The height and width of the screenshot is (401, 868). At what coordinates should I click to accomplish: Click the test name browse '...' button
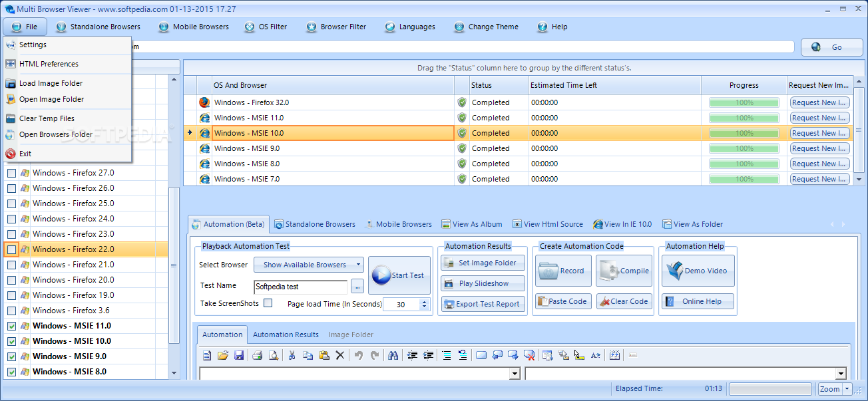357,287
